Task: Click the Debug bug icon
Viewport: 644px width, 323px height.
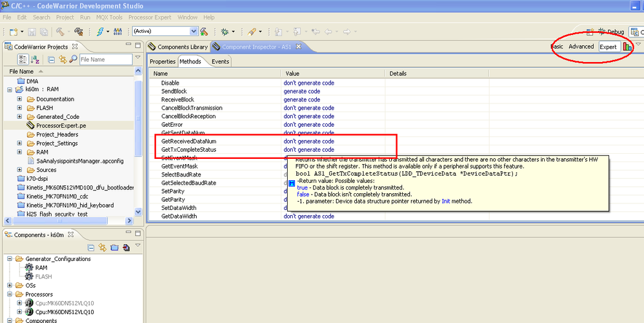Action: pos(225,32)
